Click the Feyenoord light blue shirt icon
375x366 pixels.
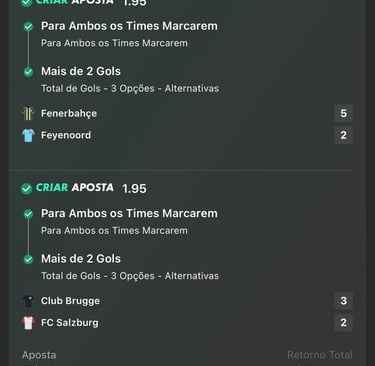pos(28,135)
